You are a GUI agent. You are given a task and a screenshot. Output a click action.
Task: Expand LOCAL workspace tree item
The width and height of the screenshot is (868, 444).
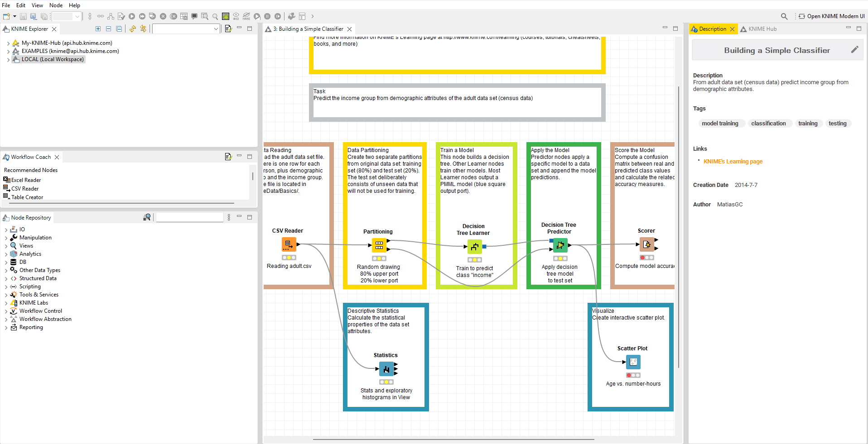point(8,60)
